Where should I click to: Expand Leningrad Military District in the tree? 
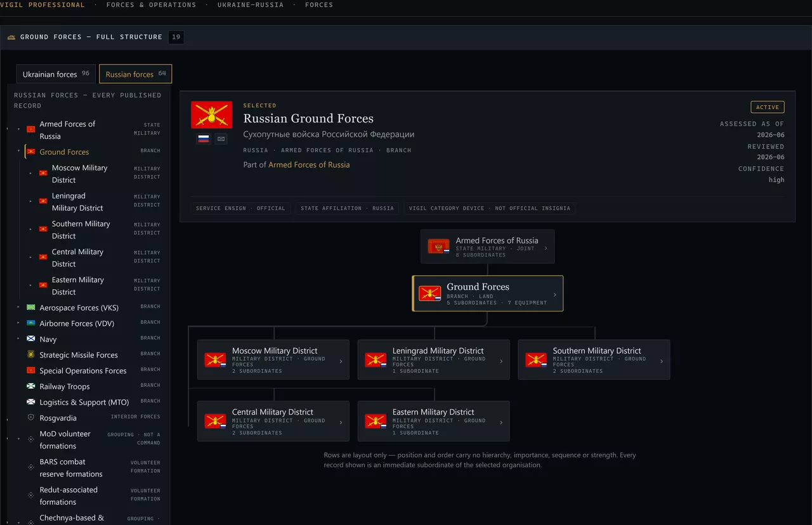pyautogui.click(x=30, y=201)
